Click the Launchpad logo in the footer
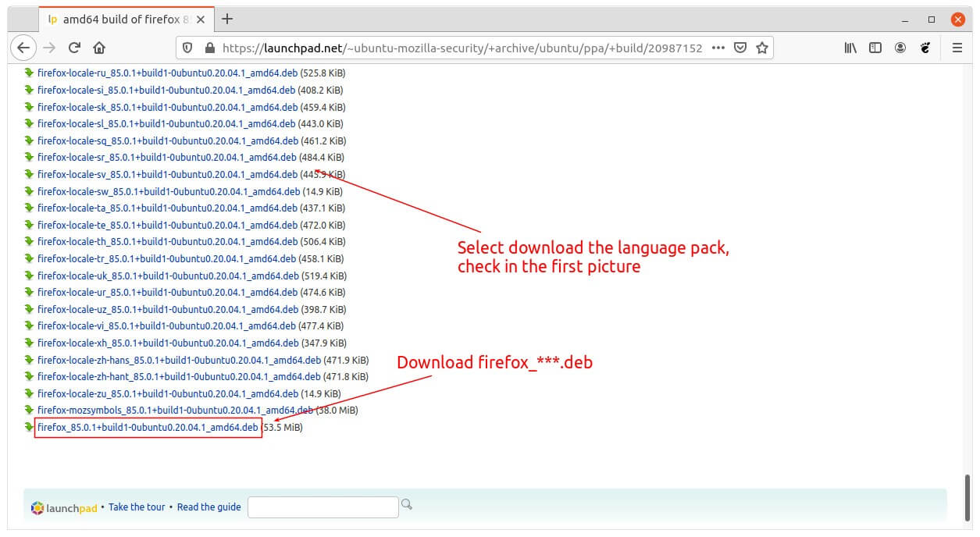This screenshot has width=980, height=537. (x=64, y=507)
